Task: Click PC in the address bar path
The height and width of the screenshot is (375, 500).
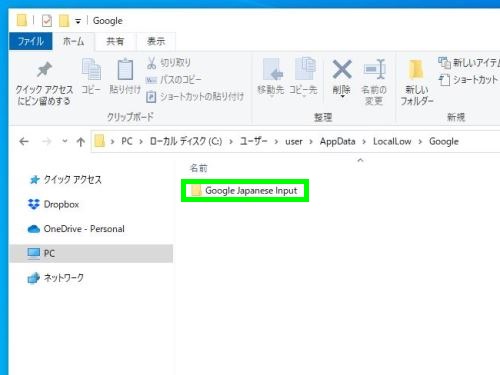Action: click(127, 141)
